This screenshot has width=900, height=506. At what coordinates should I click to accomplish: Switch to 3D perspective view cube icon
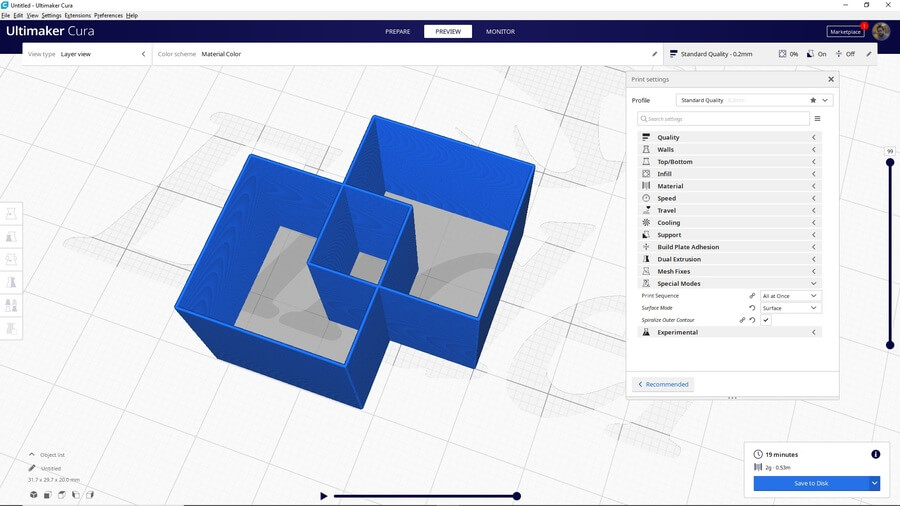34,495
